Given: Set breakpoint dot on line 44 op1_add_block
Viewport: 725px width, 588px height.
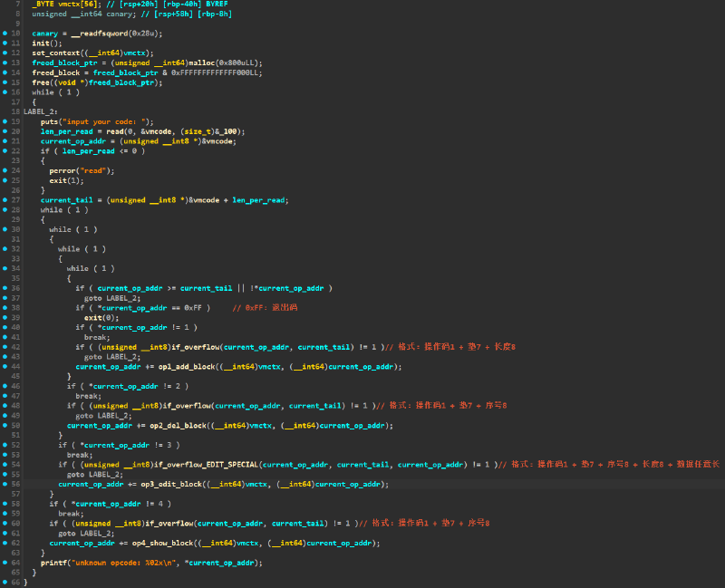Looking at the screenshot, I should (5, 367).
